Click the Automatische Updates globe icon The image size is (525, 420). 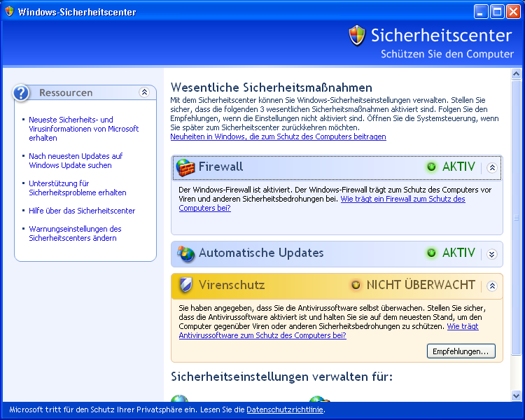tap(185, 253)
